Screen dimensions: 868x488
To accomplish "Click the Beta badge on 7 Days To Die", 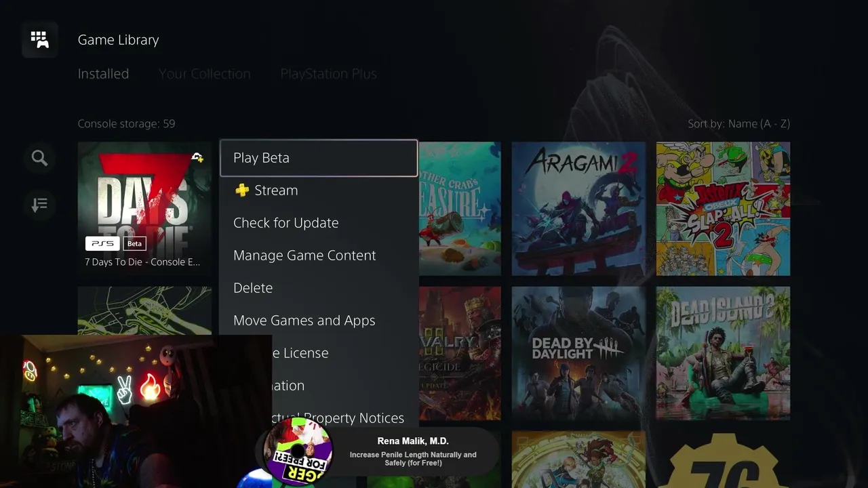I will tap(134, 243).
